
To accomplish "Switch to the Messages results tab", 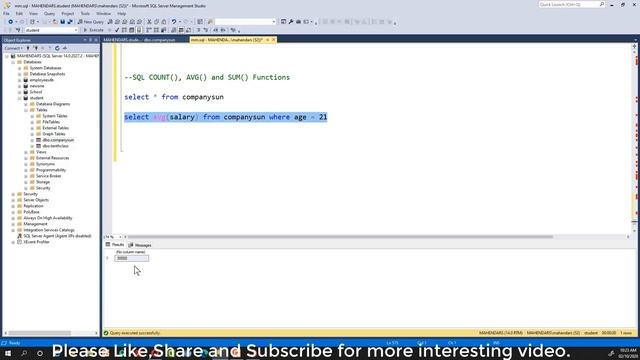I will [x=140, y=245].
